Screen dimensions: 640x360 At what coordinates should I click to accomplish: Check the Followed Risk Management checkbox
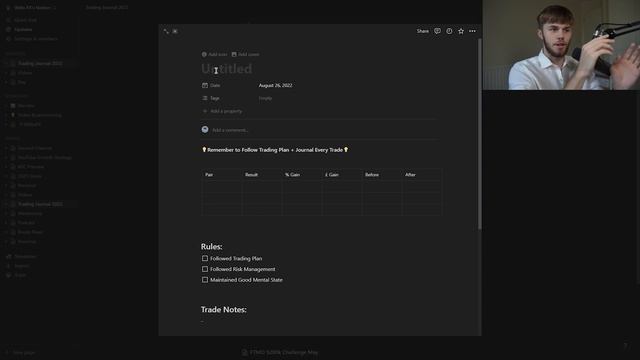(205, 269)
